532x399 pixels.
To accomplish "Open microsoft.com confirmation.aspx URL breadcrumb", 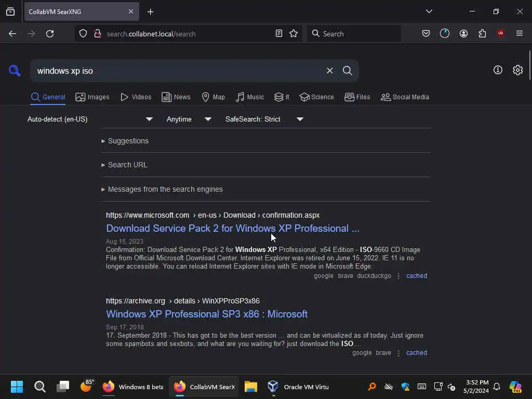I will click(212, 215).
